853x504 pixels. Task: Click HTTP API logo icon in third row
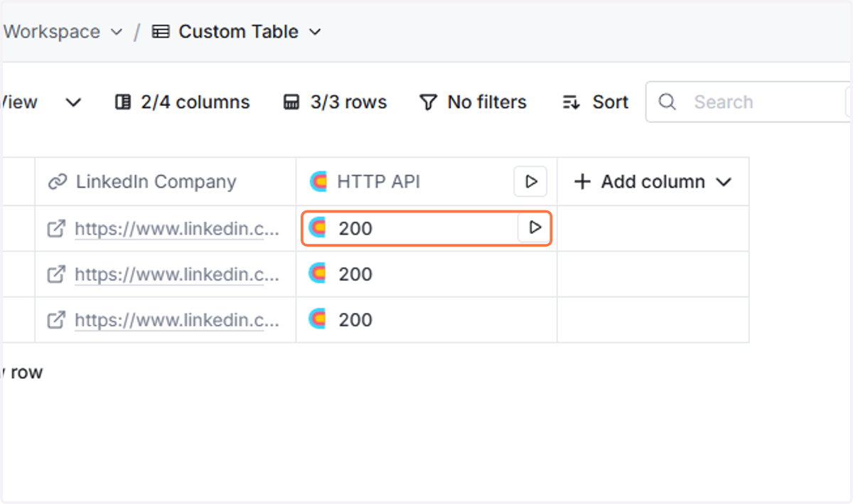(x=317, y=320)
